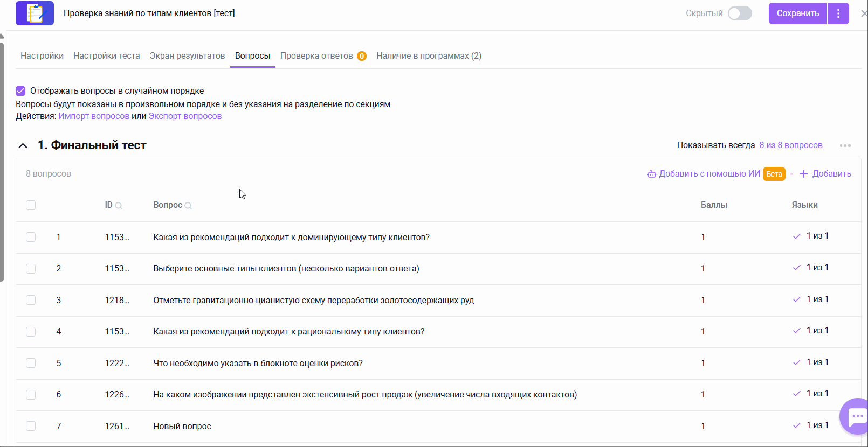Viewport: 868px width, 447px height.
Task: Click the section title Финальный тест
Action: pyautogui.click(x=92, y=145)
